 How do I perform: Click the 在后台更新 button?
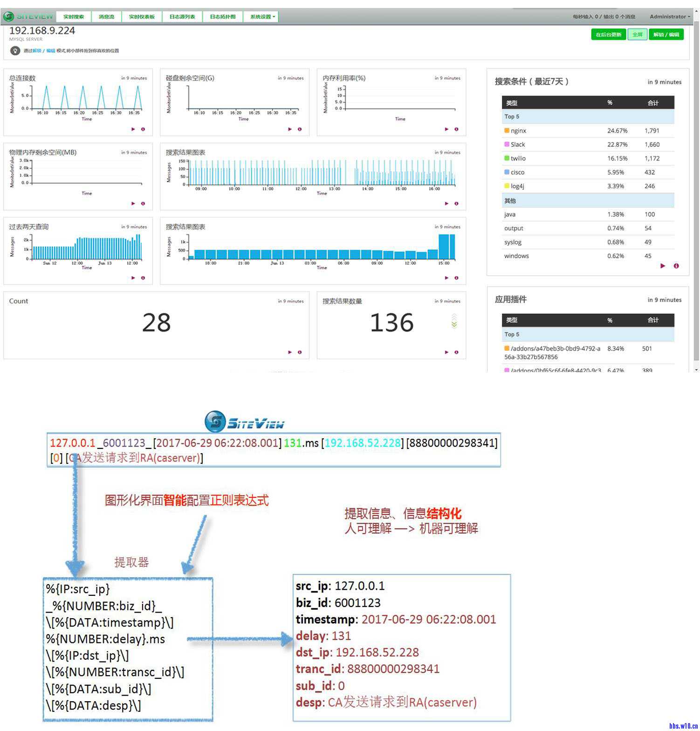(608, 34)
